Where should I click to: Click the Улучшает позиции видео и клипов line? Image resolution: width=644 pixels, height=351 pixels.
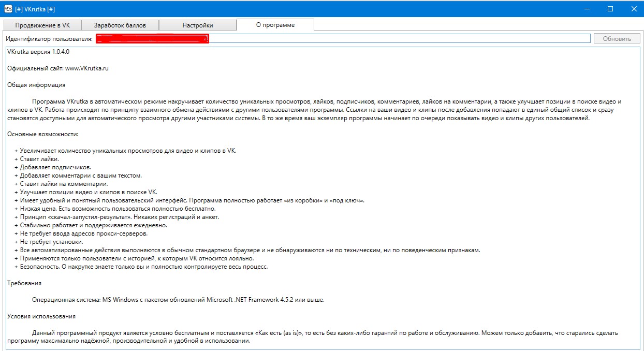click(85, 192)
